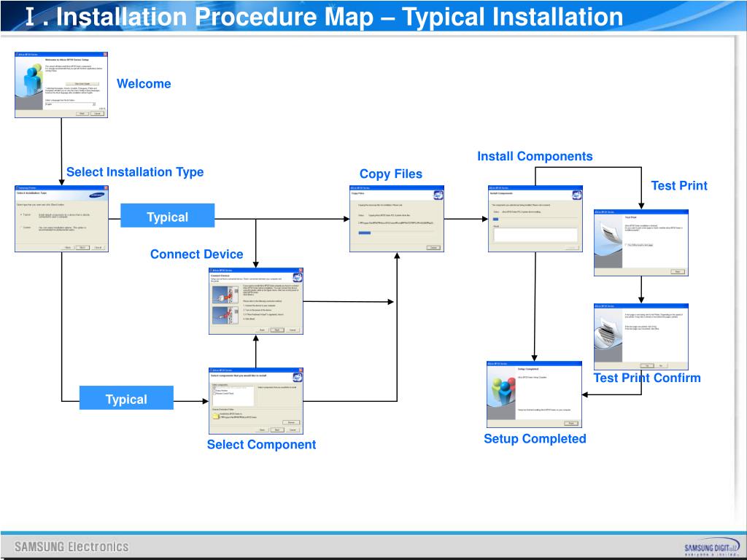Click the lower blue Typical box near Select Component
The width and height of the screenshot is (747, 560).
click(x=126, y=398)
